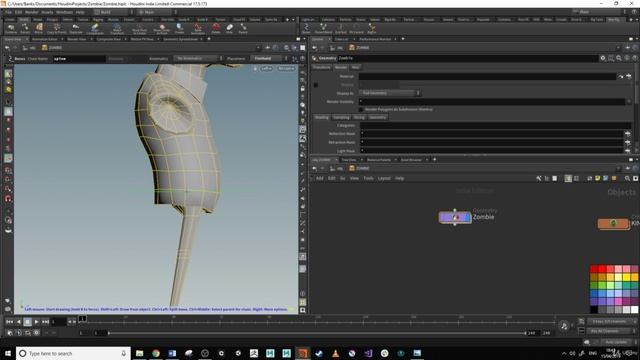
Task: Click the orange node at network right edge
Action: click(613, 223)
